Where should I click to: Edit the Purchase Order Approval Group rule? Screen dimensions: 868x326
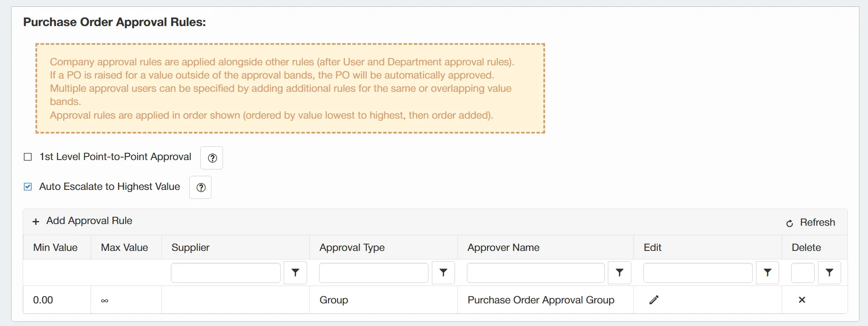click(x=654, y=300)
